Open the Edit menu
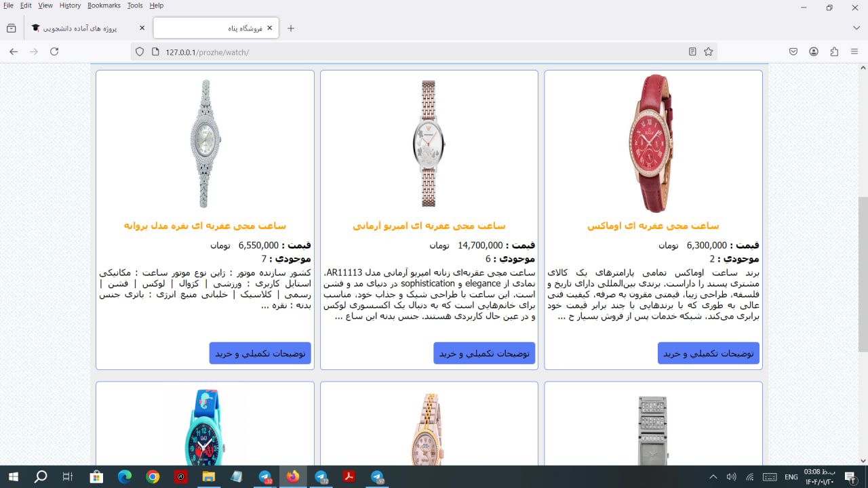868x488 pixels. 26,5
